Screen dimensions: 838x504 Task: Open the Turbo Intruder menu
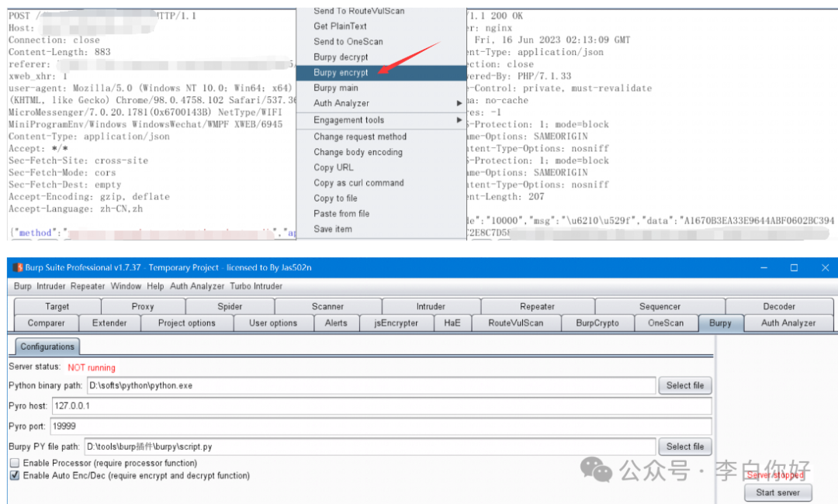256,286
